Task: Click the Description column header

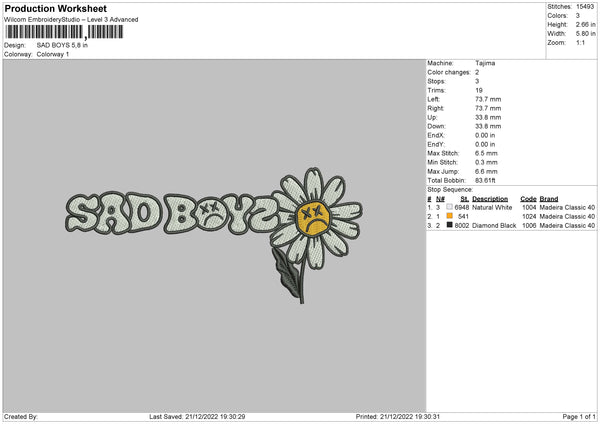Action: [490, 199]
